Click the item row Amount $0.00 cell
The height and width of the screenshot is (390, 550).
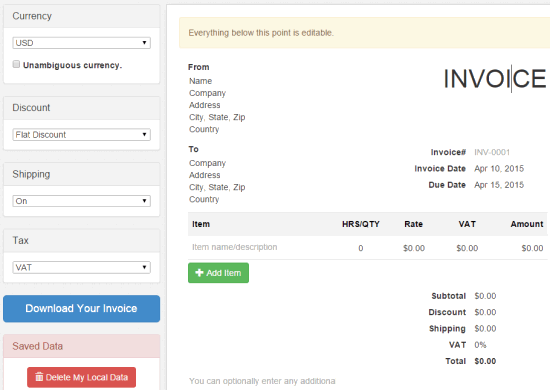[532, 248]
